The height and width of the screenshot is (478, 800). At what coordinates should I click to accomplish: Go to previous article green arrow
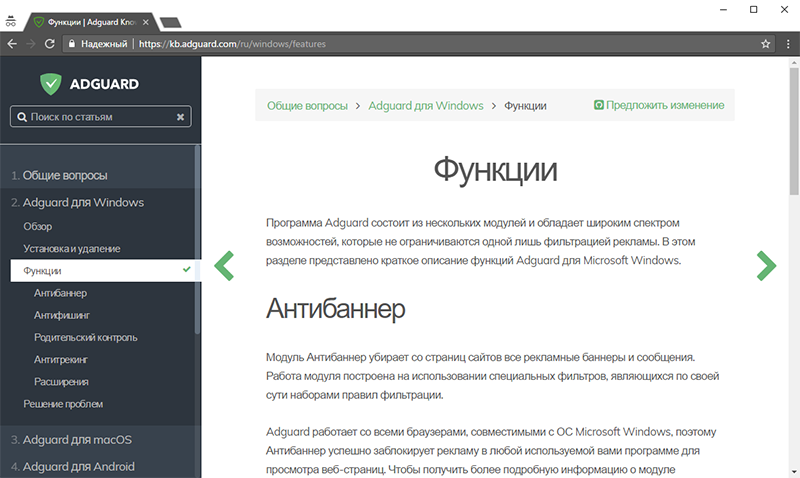(x=224, y=266)
